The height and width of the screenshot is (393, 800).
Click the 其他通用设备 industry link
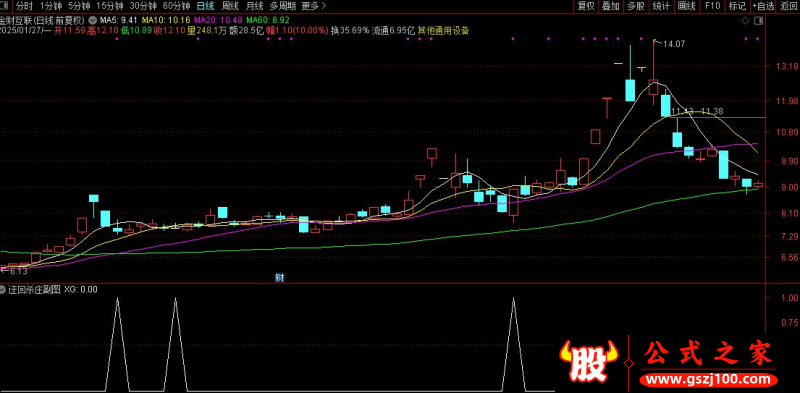pyautogui.click(x=443, y=31)
